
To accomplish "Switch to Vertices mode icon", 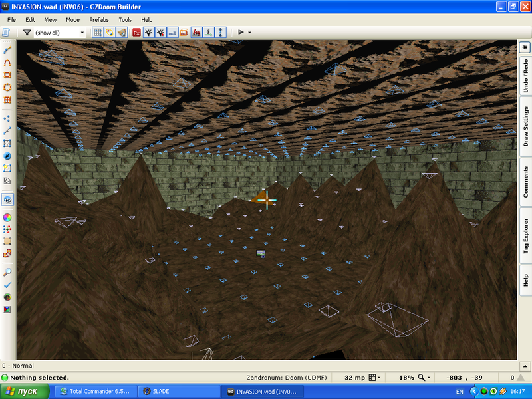I will click(x=7, y=118).
